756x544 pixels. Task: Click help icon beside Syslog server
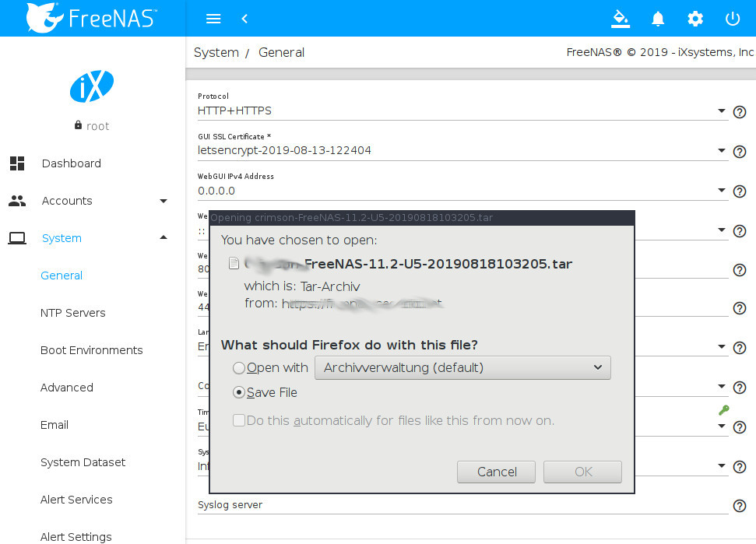(x=740, y=507)
